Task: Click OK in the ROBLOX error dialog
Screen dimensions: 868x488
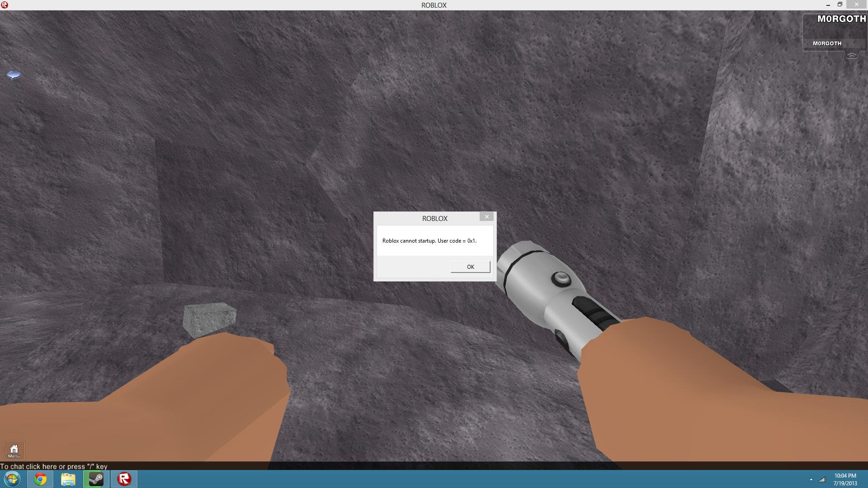Action: tap(470, 267)
